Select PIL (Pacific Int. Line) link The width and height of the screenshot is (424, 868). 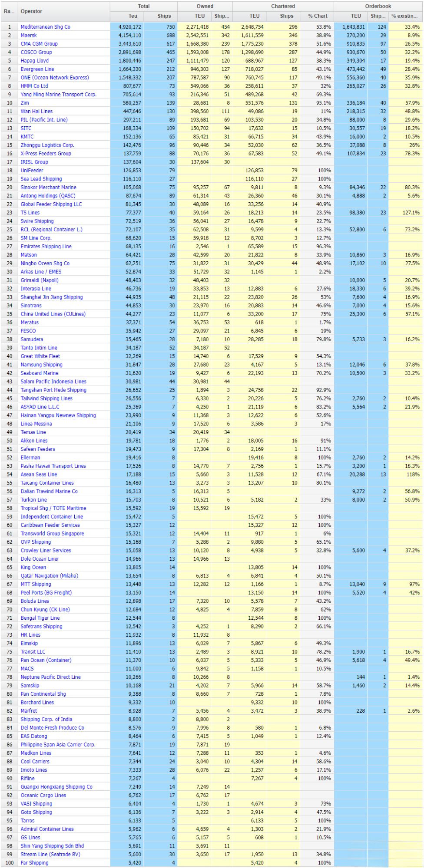pos(44,120)
